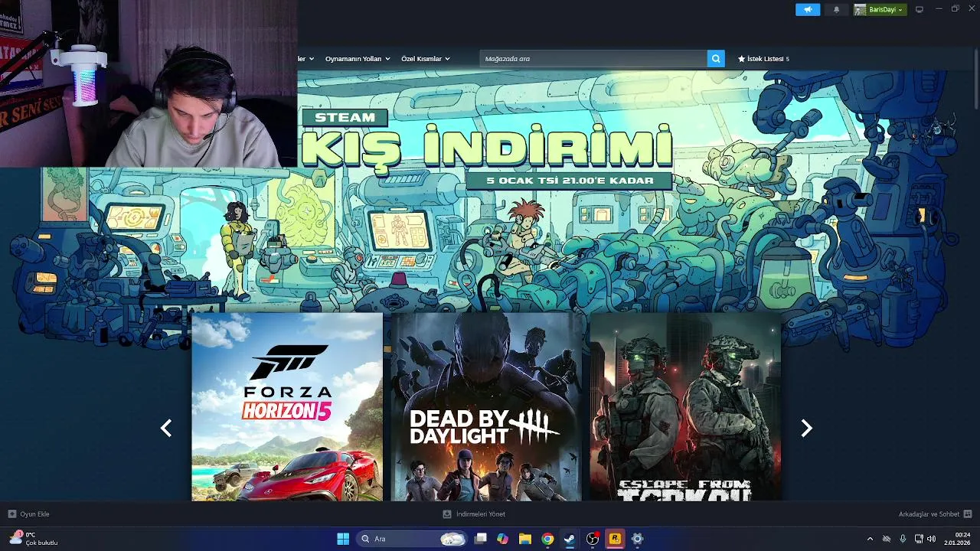The image size is (980, 551).
Task: Go to previous carousel games arrow
Action: (x=166, y=429)
